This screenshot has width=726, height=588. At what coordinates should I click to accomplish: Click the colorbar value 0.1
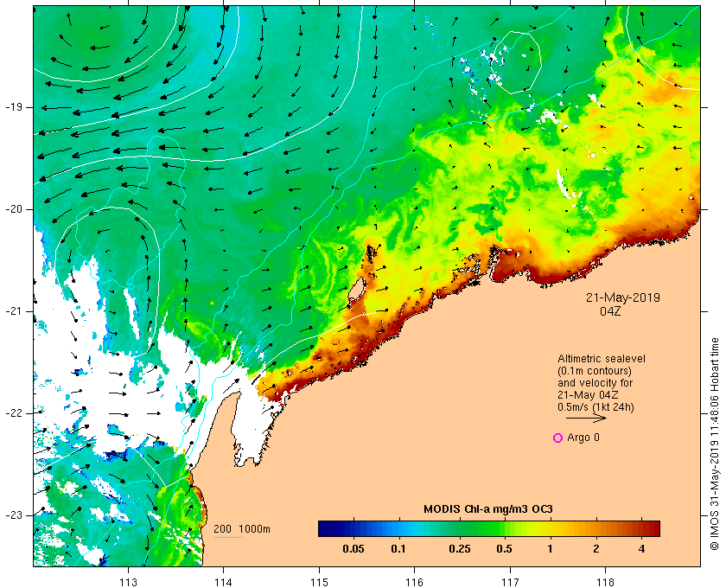pos(398,549)
